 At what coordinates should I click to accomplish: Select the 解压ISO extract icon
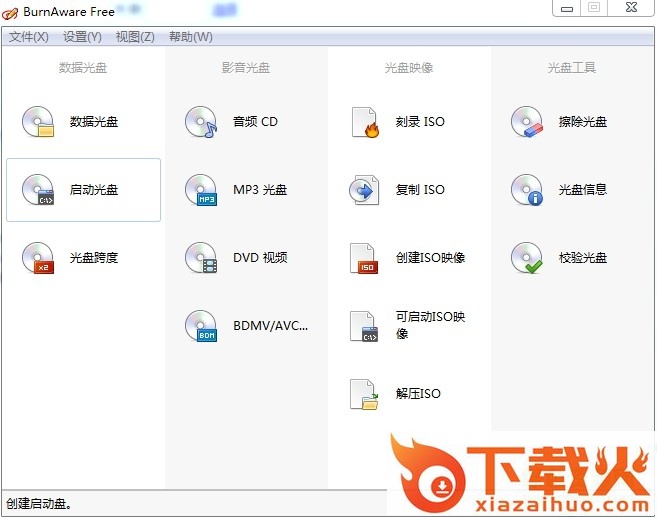(365, 394)
